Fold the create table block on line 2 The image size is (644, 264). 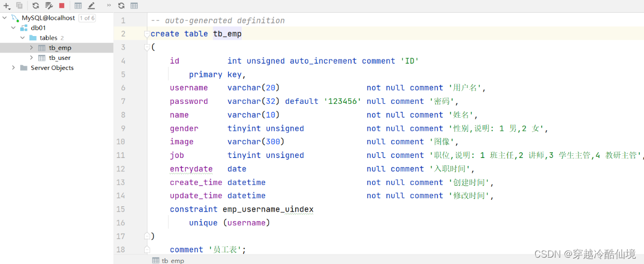[147, 34]
